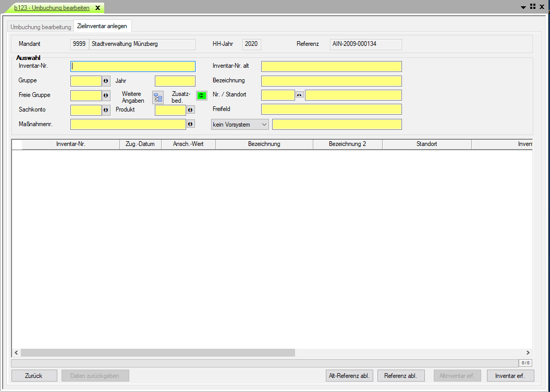
Task: Click the tile windows grid icon
Action: pos(533,7)
